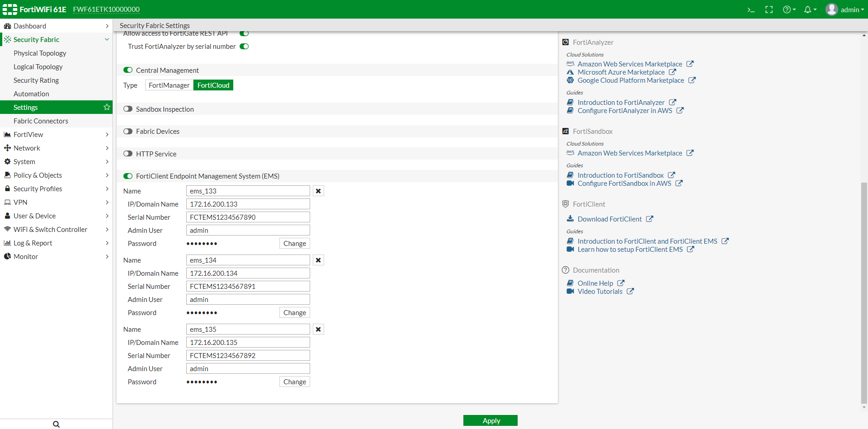Click the sidebar search magnifier icon
868x429 pixels.
point(56,424)
